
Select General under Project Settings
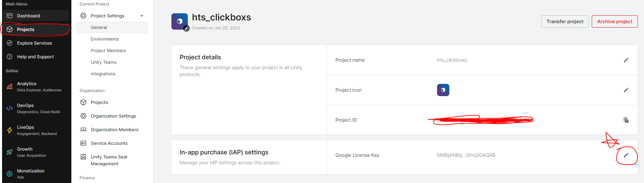(112, 27)
